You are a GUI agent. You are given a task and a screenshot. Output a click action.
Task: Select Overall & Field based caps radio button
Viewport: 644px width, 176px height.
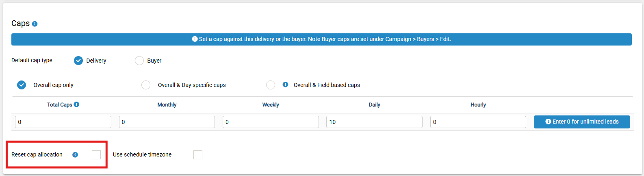(x=271, y=85)
